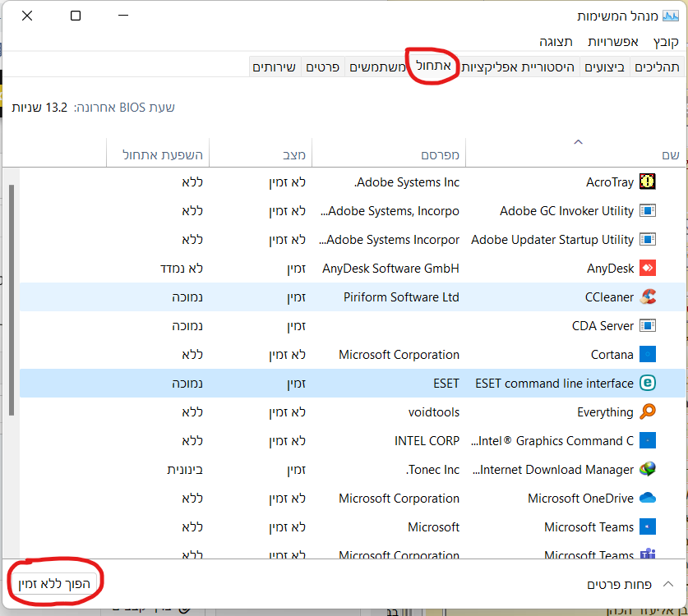Screen dimensions: 688x616
Task: Select the Cortana row name
Action: click(x=612, y=355)
